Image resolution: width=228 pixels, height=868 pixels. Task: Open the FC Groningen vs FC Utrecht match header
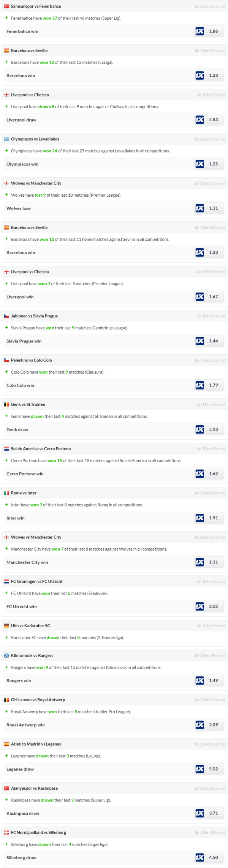pos(36,581)
